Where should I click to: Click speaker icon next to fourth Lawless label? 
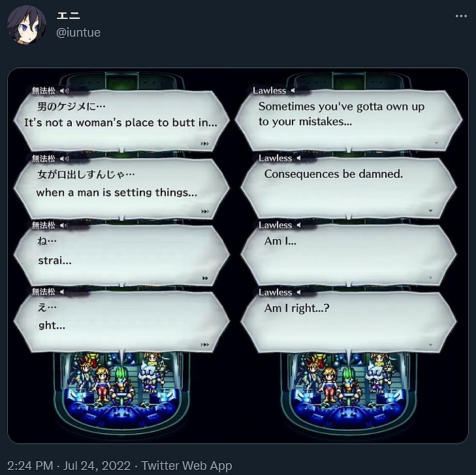click(x=298, y=292)
